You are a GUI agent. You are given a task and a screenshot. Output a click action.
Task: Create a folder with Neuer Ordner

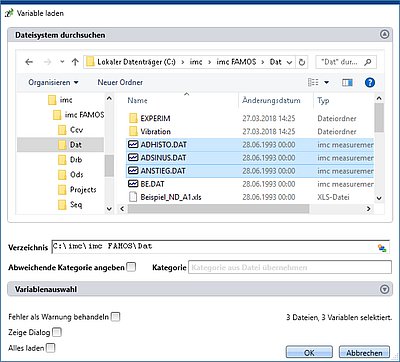[120, 82]
